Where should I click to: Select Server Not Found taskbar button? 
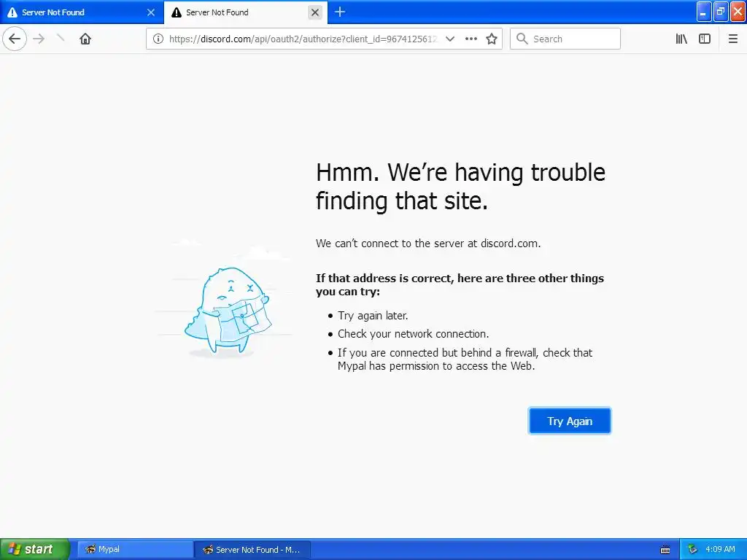(x=252, y=550)
